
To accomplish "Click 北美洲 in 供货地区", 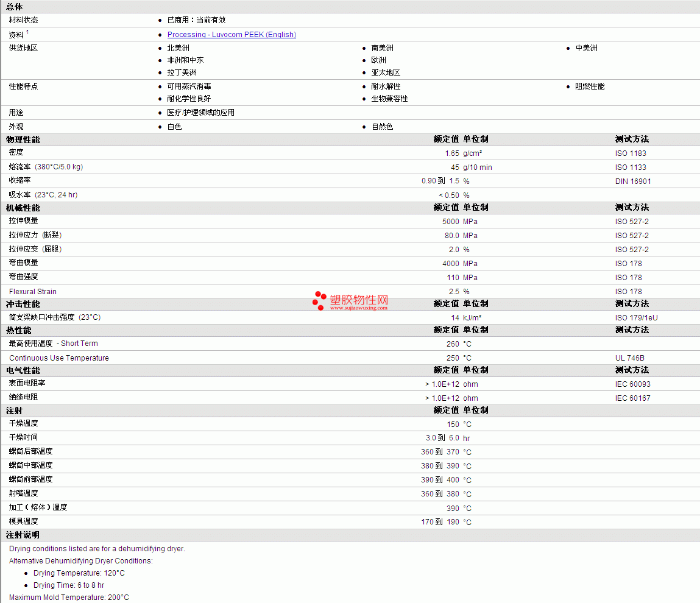I will coord(178,48).
